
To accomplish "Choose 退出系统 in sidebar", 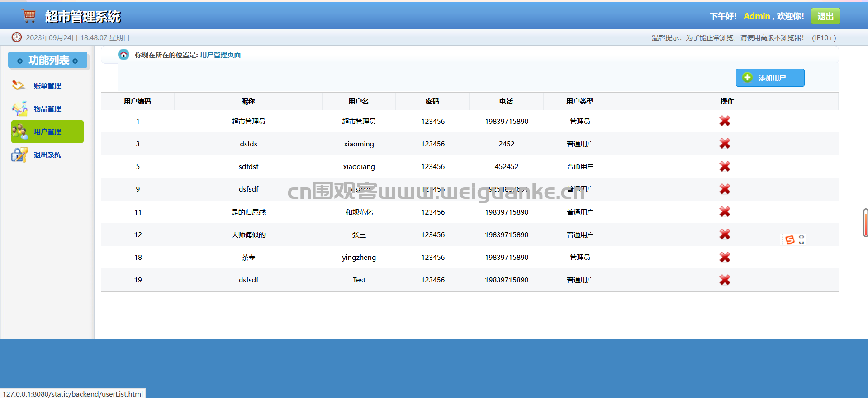I will (x=47, y=155).
